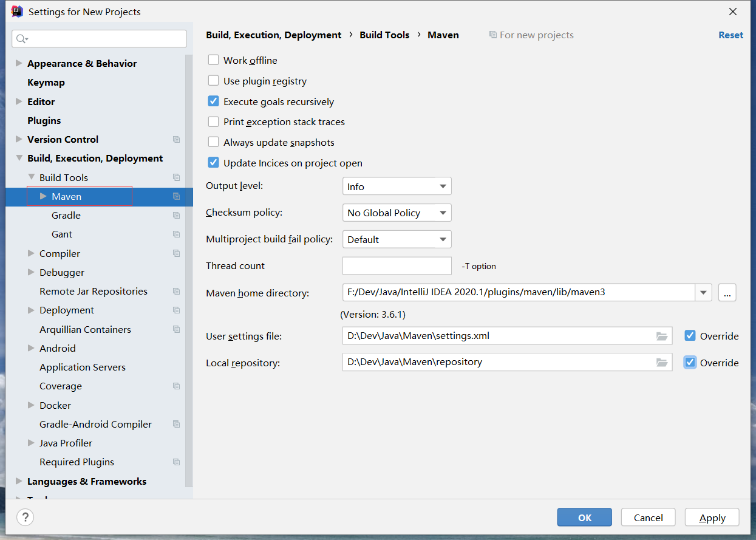Toggle Override for User settings file
756x540 pixels.
(x=690, y=336)
